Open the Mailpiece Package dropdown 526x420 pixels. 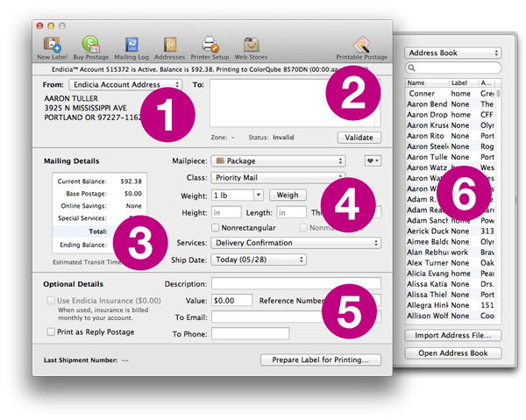pos(278,161)
